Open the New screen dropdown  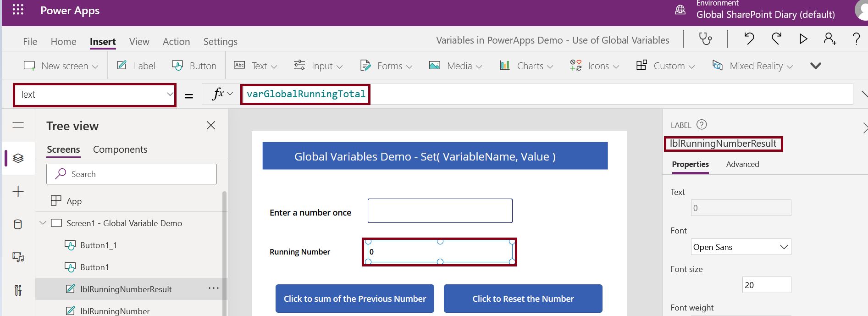61,66
